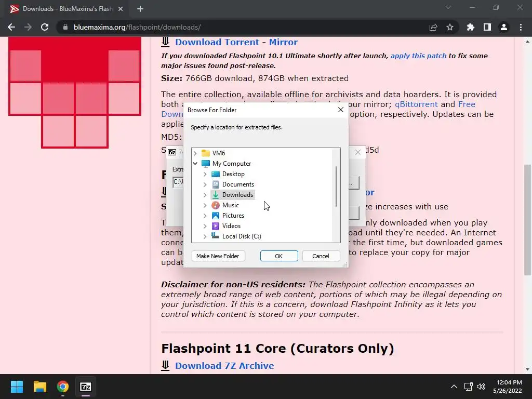Open File Explorer from taskbar
Image resolution: width=532 pixels, height=399 pixels.
point(39,387)
